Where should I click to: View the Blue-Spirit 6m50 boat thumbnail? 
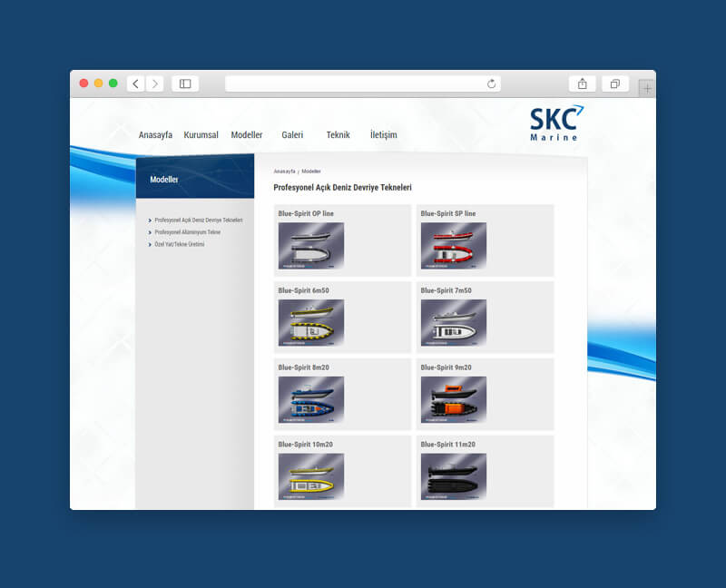click(311, 323)
